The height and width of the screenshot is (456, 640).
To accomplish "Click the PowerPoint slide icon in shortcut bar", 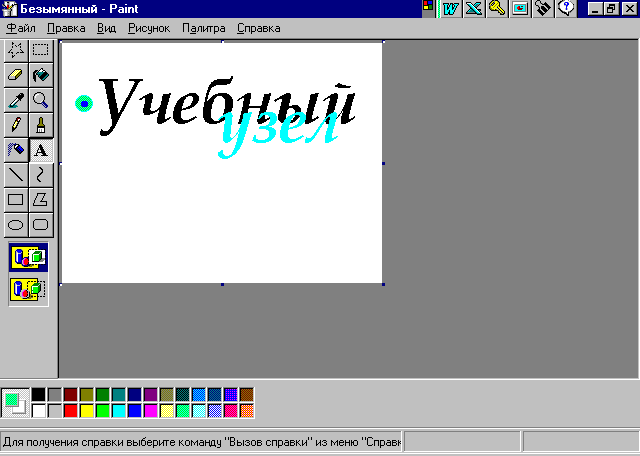I will click(520, 9).
